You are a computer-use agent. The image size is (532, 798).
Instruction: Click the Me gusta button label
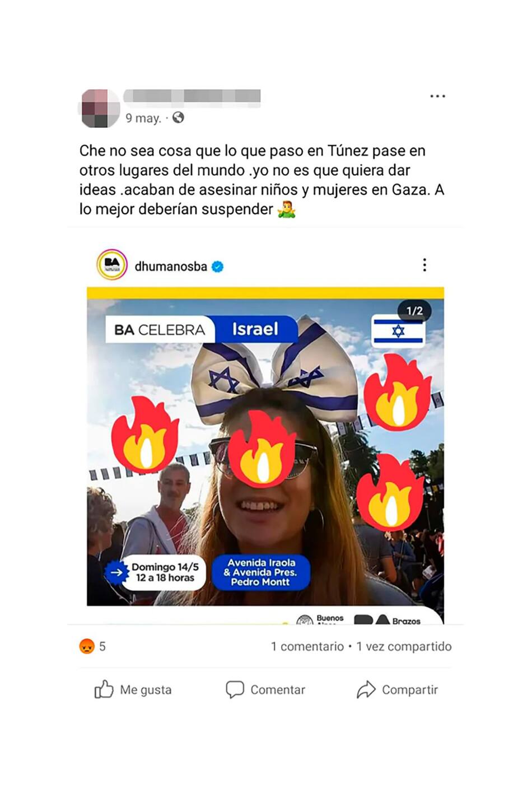146,690
